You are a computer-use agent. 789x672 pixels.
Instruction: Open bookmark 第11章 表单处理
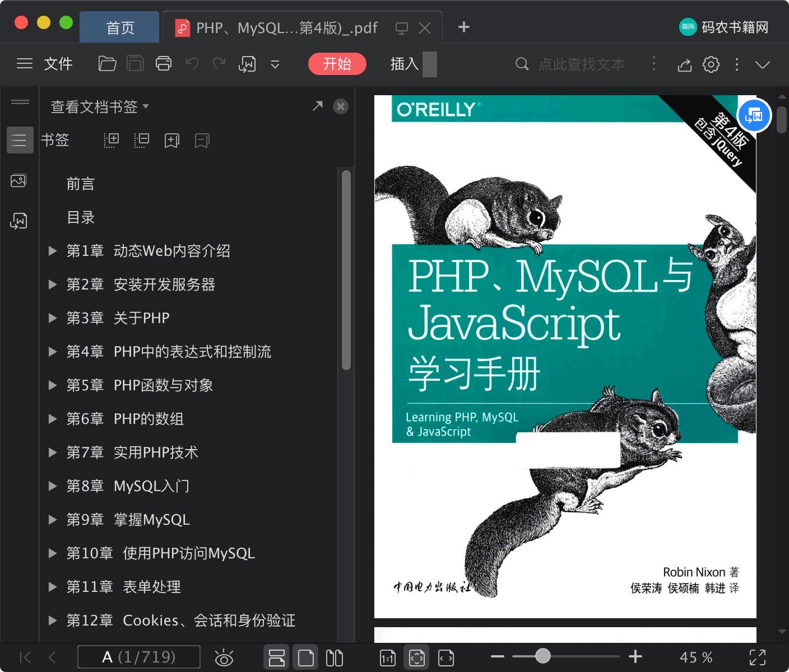(123, 587)
